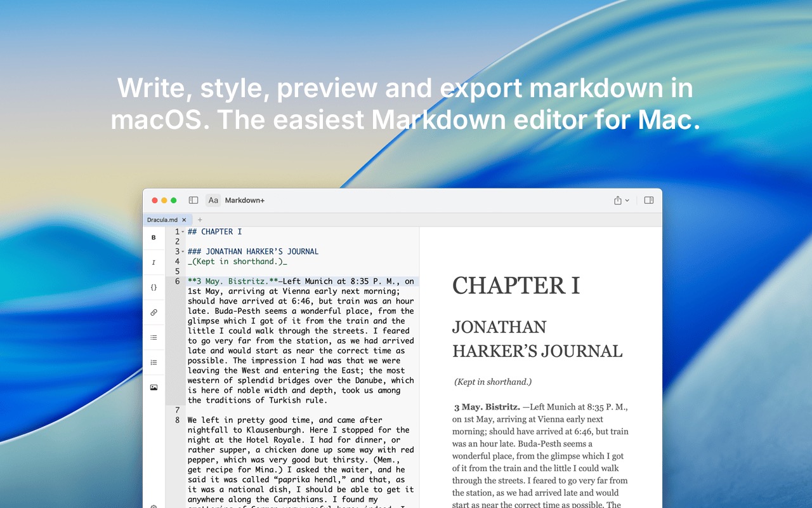Collapse the fold arrow at line 1
Viewport: 812px width, 508px height.
tap(183, 232)
